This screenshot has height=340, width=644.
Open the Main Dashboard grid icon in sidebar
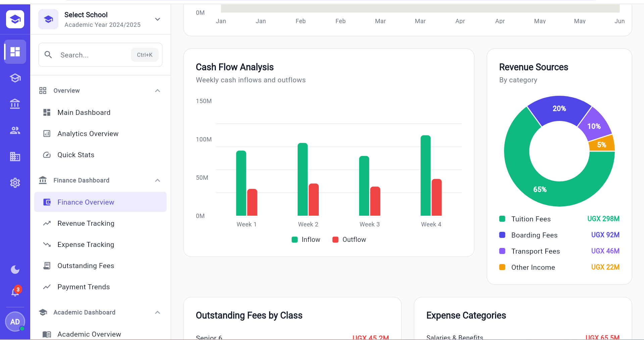15,51
